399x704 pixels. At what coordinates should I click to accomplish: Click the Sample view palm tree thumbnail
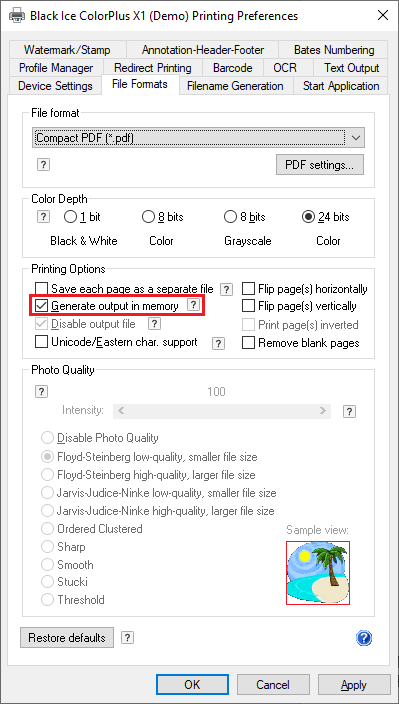[x=318, y=573]
